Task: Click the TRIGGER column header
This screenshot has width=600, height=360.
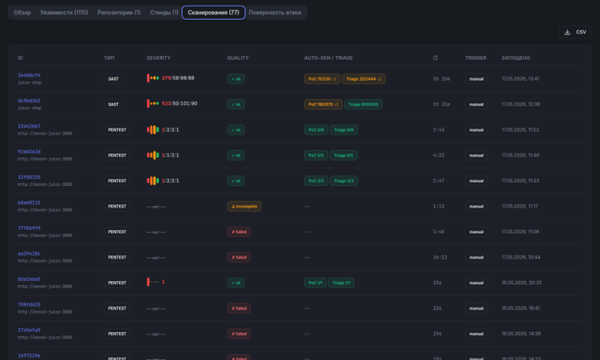Action: 476,58
